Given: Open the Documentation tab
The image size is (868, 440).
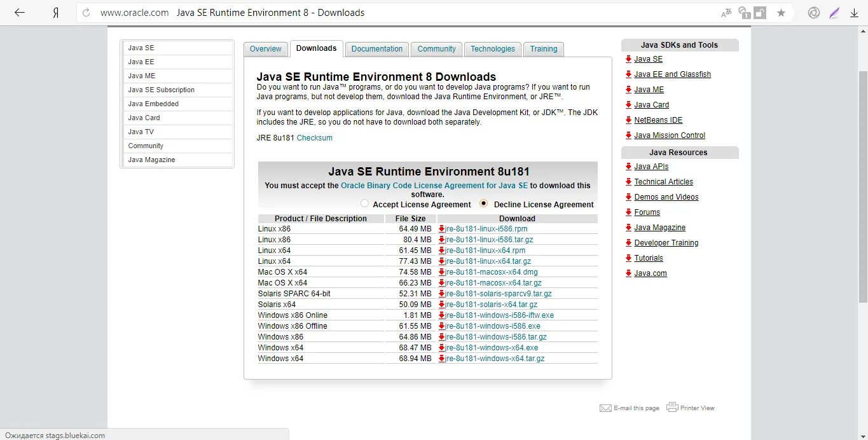Looking at the screenshot, I should coord(376,49).
